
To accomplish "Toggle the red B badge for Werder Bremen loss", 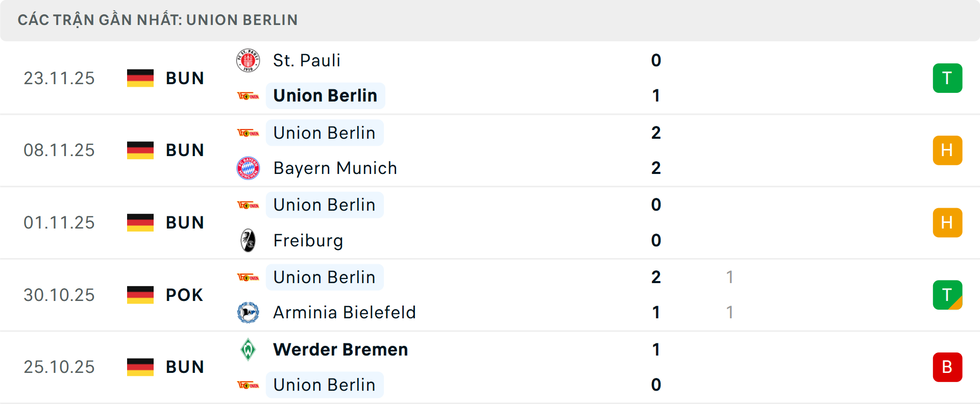I will (948, 367).
